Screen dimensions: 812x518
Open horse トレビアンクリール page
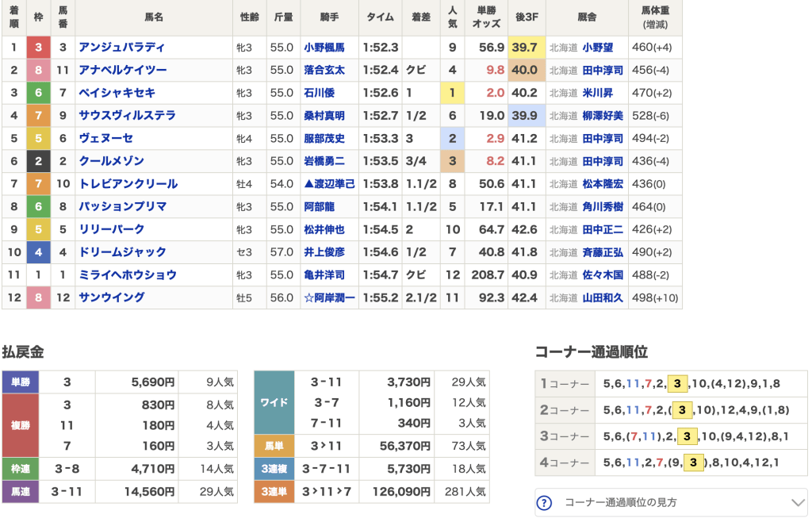pyautogui.click(x=128, y=184)
